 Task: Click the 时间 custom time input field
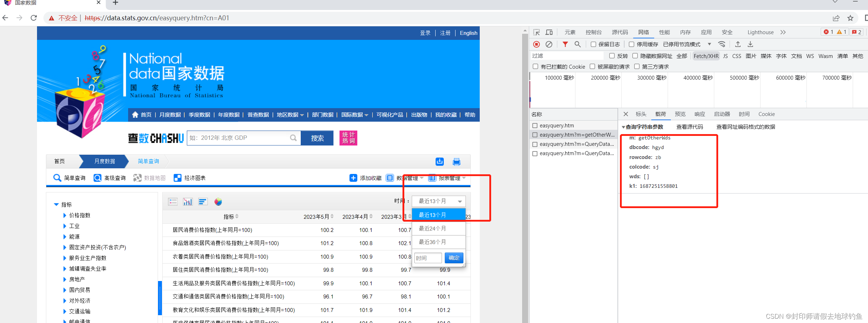pos(428,258)
